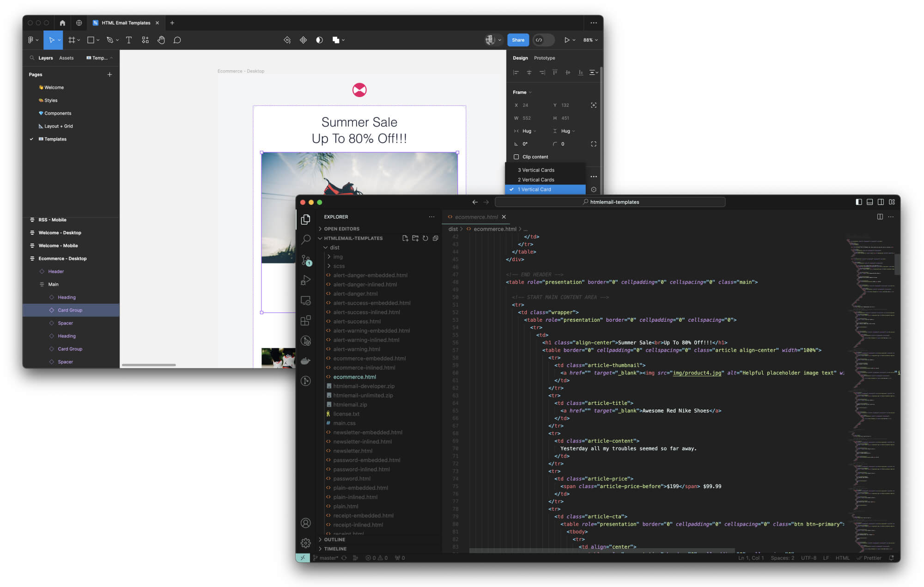Select checked 1 Vertical Card option
The width and height of the screenshot is (924, 587).
(x=545, y=190)
